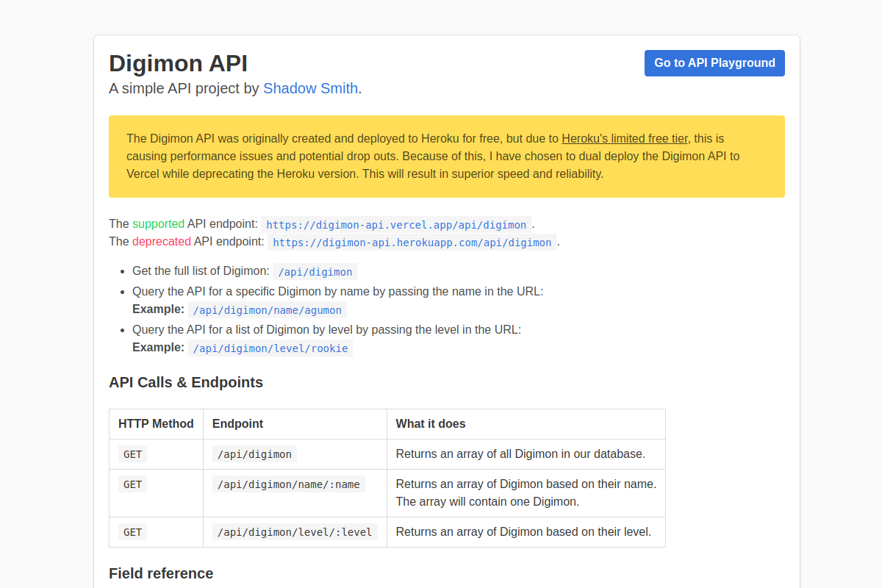Click 'Returns an array of Digimon based on their level'
Screen dimensions: 882x588
[523, 532]
